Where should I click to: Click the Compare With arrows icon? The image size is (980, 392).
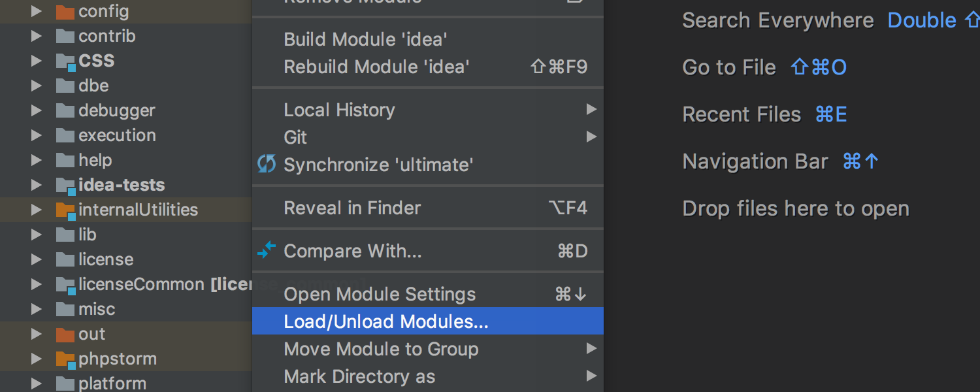click(x=267, y=250)
